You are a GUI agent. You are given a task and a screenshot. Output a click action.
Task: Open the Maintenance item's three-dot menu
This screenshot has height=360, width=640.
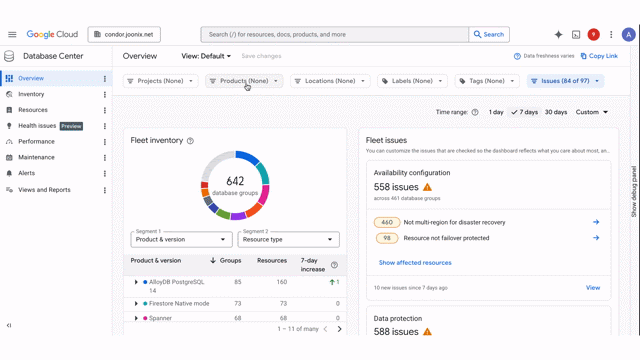(x=104, y=158)
